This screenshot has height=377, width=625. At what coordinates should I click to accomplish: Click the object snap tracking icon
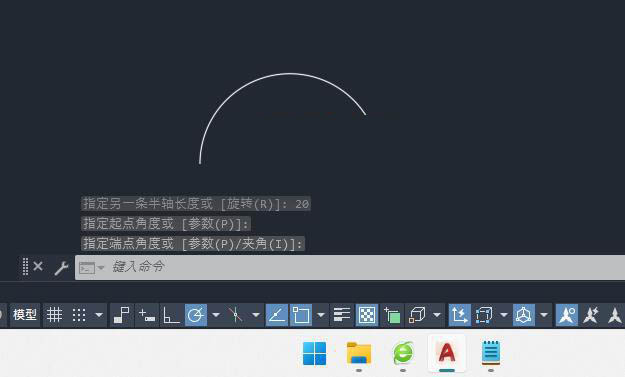pos(277,315)
